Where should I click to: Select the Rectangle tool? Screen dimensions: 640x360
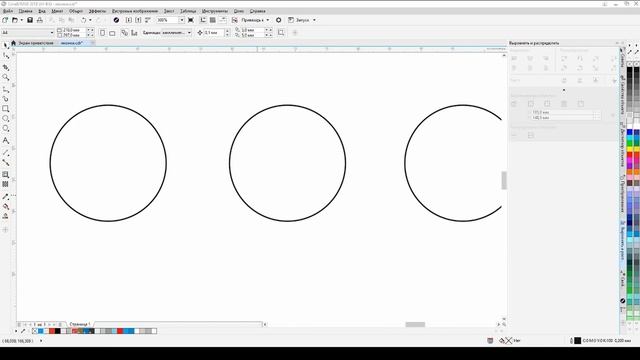click(x=6, y=109)
